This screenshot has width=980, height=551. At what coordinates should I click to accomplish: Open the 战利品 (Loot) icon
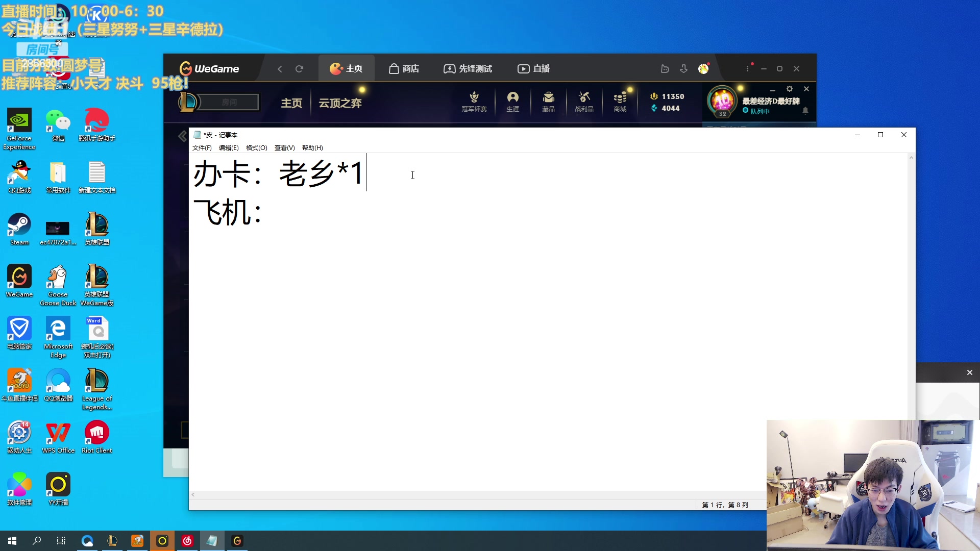click(583, 102)
